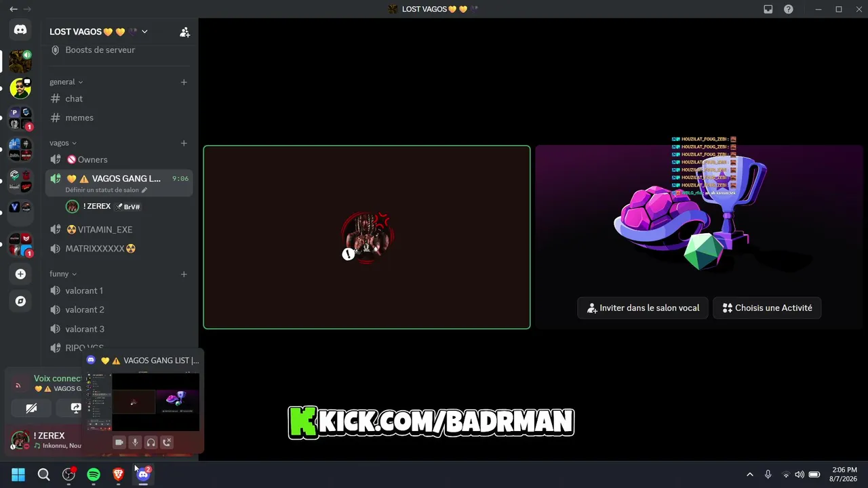The width and height of the screenshot is (868, 488).
Task: Collapse the general category
Action: (x=66, y=82)
